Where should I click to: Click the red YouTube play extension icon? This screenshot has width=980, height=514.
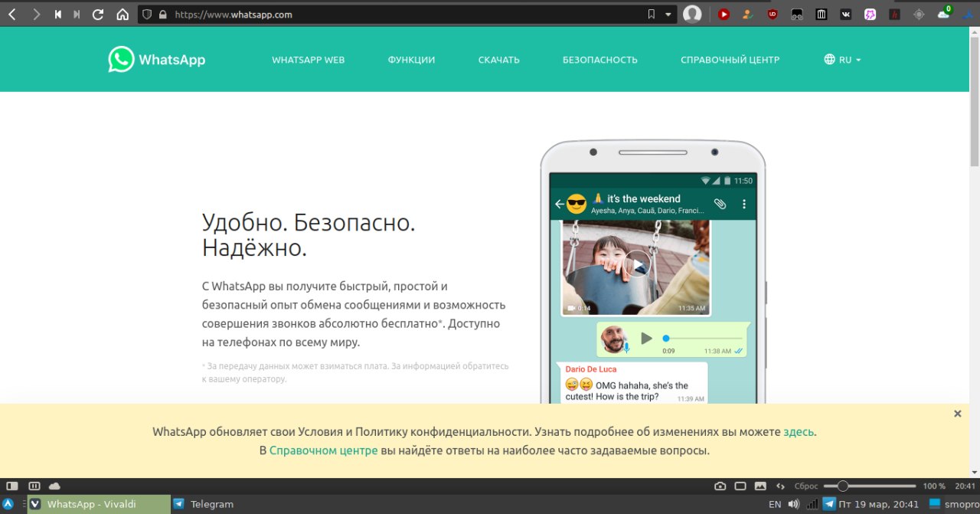pyautogui.click(x=724, y=14)
